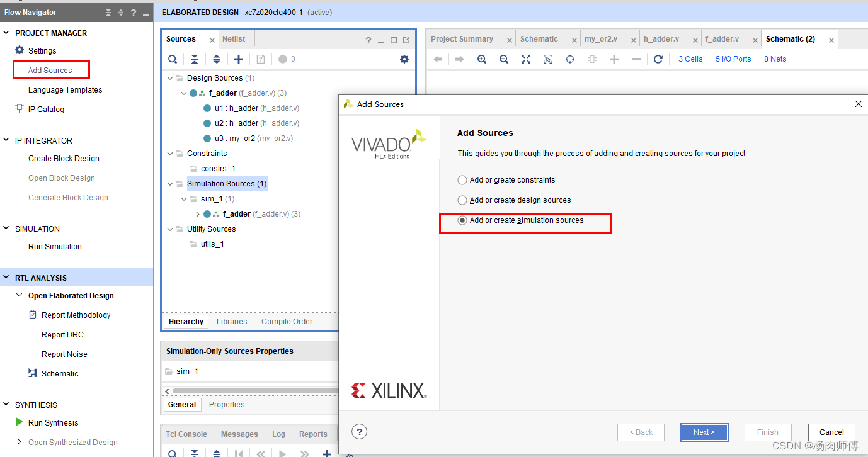The image size is (868, 457).
Task: Float the Sources panel with the popout icon
Action: pos(406,40)
